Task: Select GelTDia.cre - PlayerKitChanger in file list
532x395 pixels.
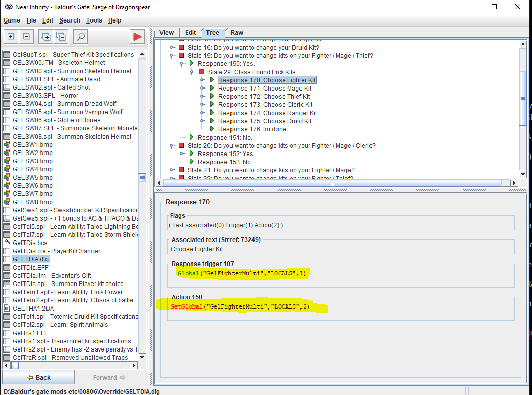Action: tap(56, 251)
